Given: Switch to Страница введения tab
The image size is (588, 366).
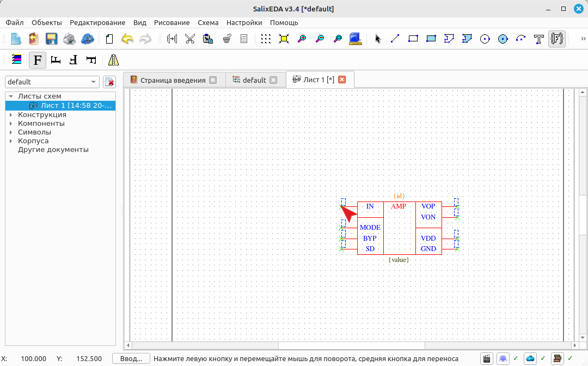Looking at the screenshot, I should pyautogui.click(x=173, y=80).
